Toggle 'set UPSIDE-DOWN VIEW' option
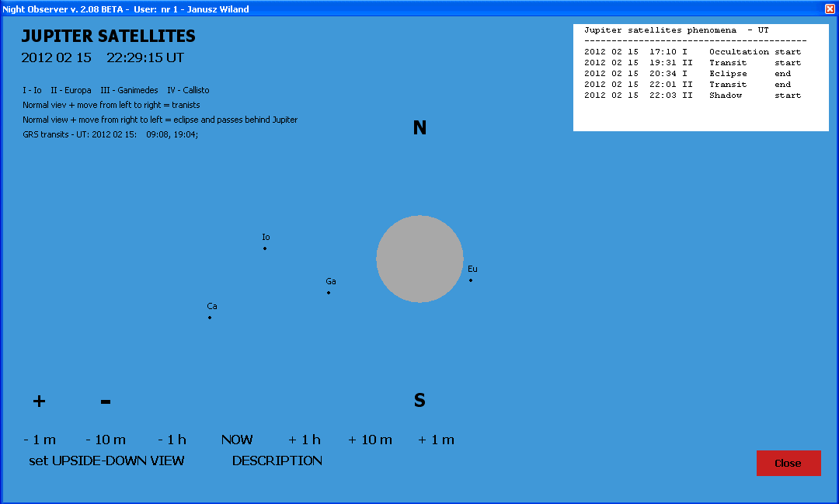The height and width of the screenshot is (504, 839). coord(106,461)
